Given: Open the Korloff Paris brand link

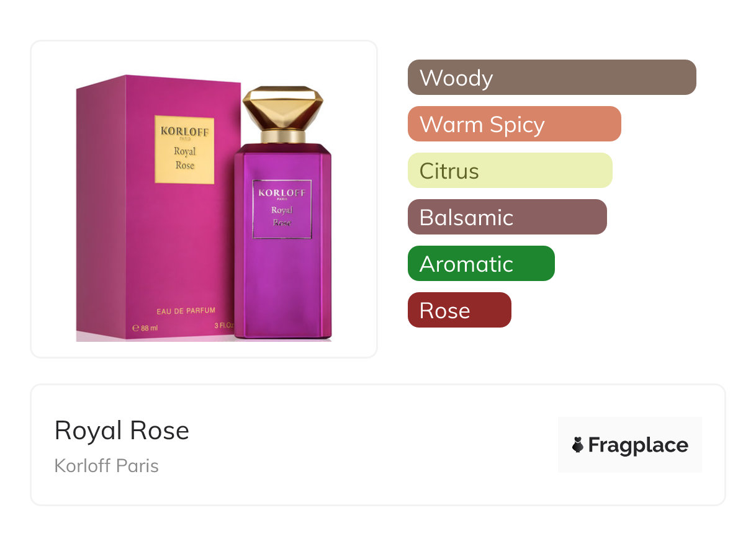Looking at the screenshot, I should click(107, 466).
